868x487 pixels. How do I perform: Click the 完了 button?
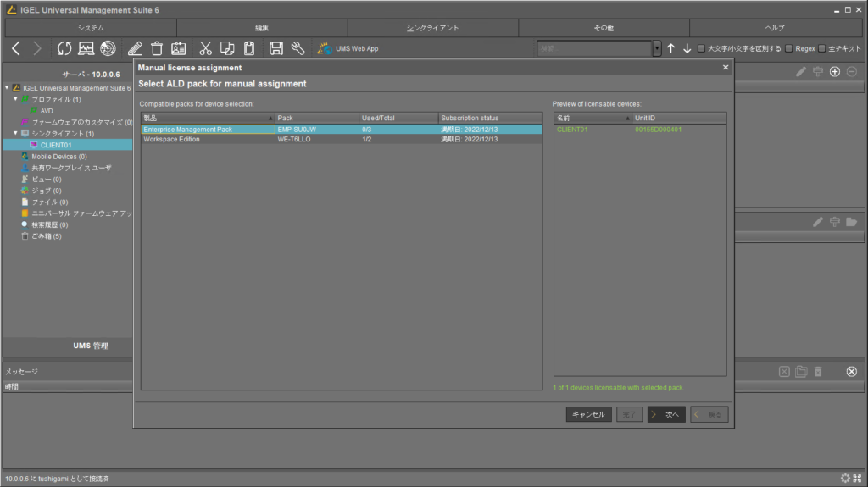click(x=629, y=414)
